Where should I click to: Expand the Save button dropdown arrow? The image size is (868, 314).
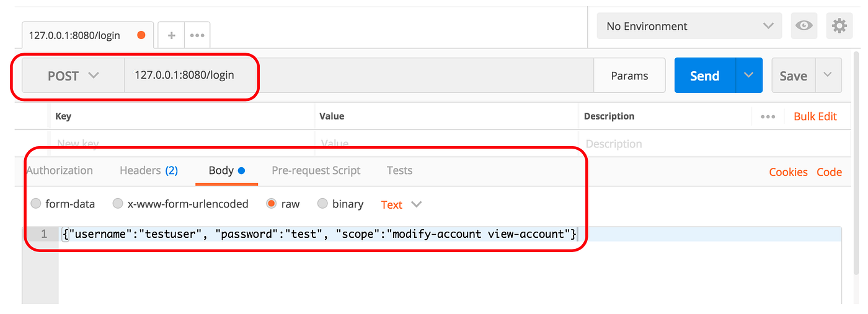pos(828,76)
